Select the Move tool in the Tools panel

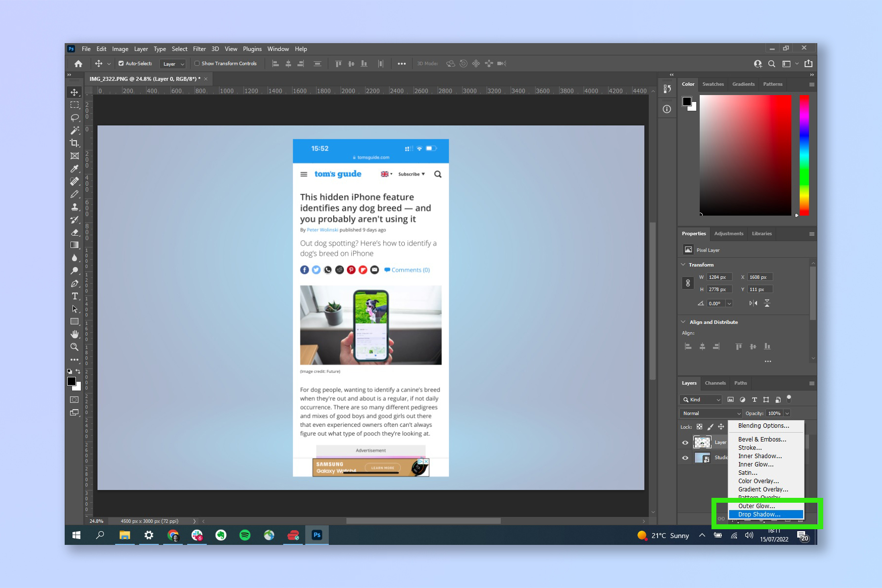74,92
